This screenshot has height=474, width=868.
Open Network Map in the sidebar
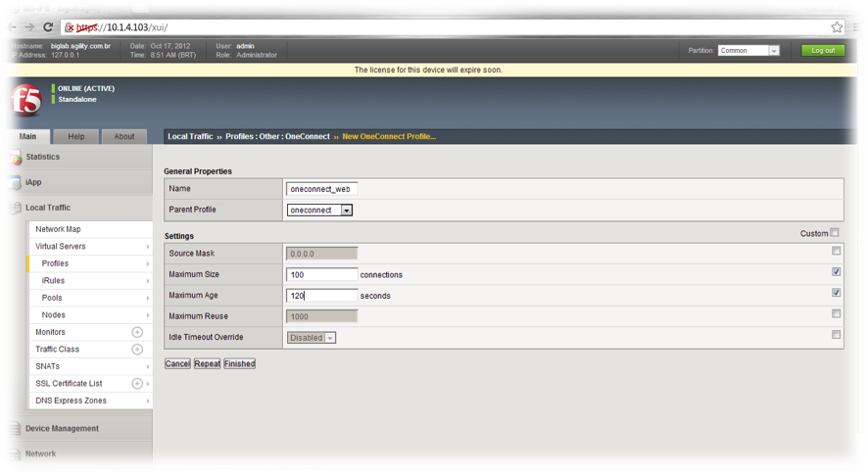[58, 229]
